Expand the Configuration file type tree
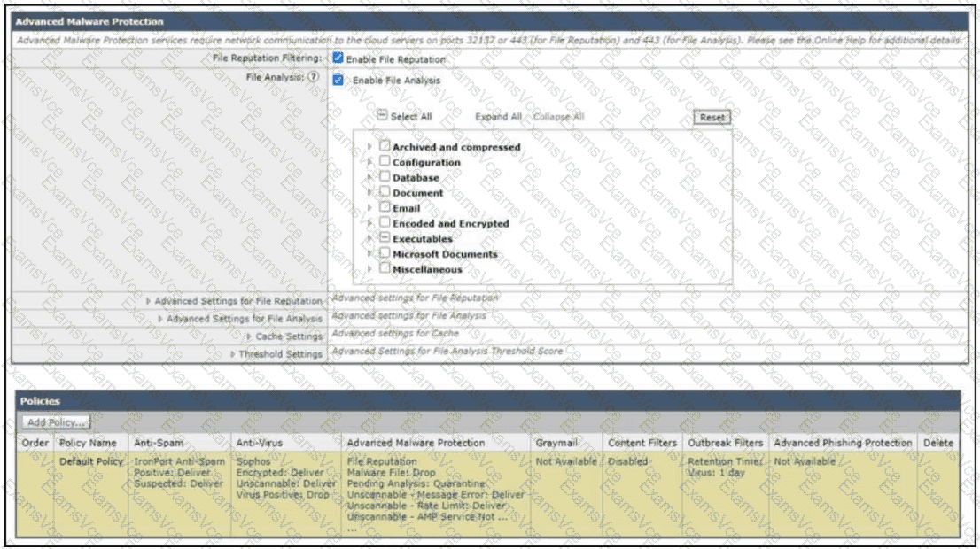 tap(369, 162)
